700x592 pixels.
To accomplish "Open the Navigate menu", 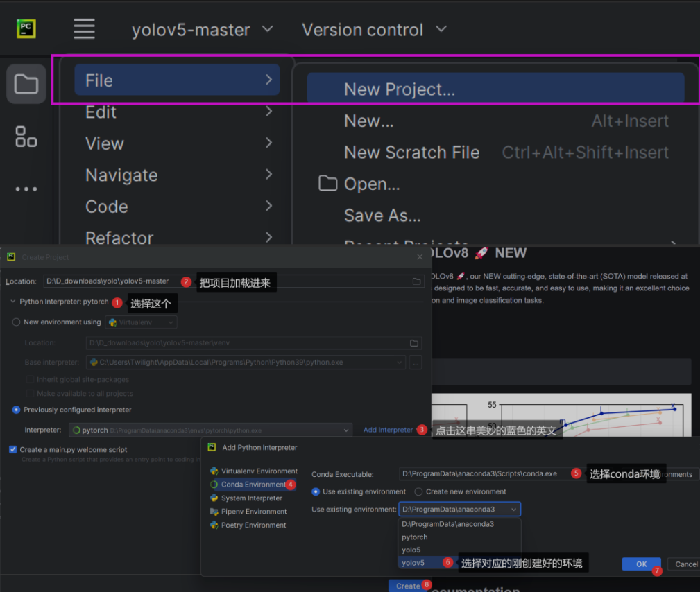I will (178, 175).
